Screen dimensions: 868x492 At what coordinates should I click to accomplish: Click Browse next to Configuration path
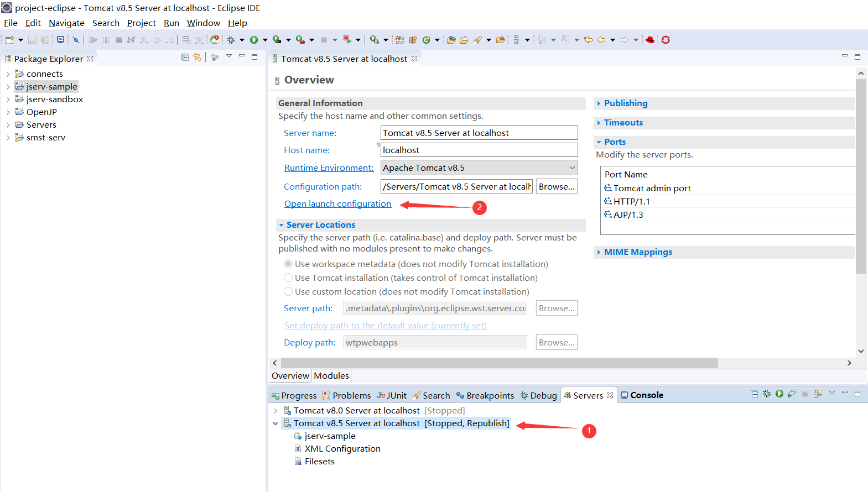tap(557, 187)
